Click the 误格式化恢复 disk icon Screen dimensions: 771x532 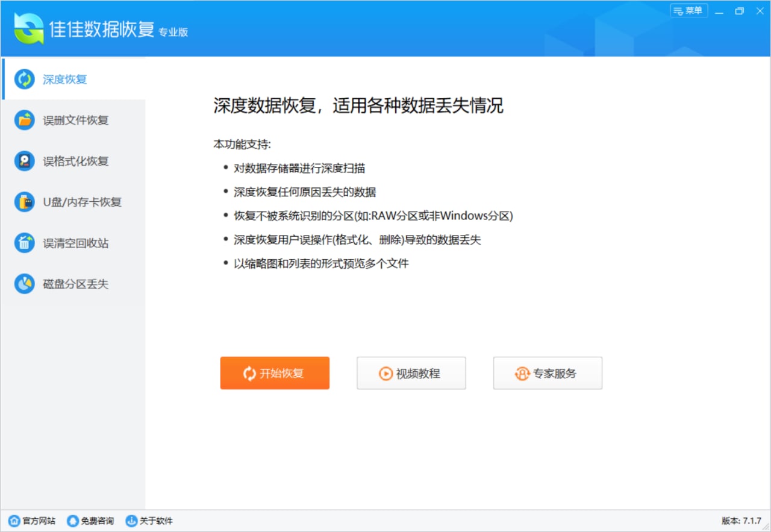click(24, 161)
